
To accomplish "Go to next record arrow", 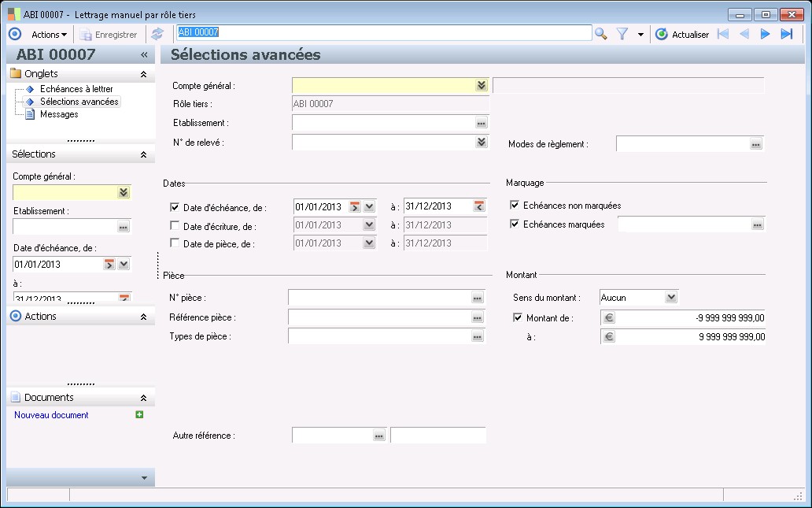I will (765, 34).
